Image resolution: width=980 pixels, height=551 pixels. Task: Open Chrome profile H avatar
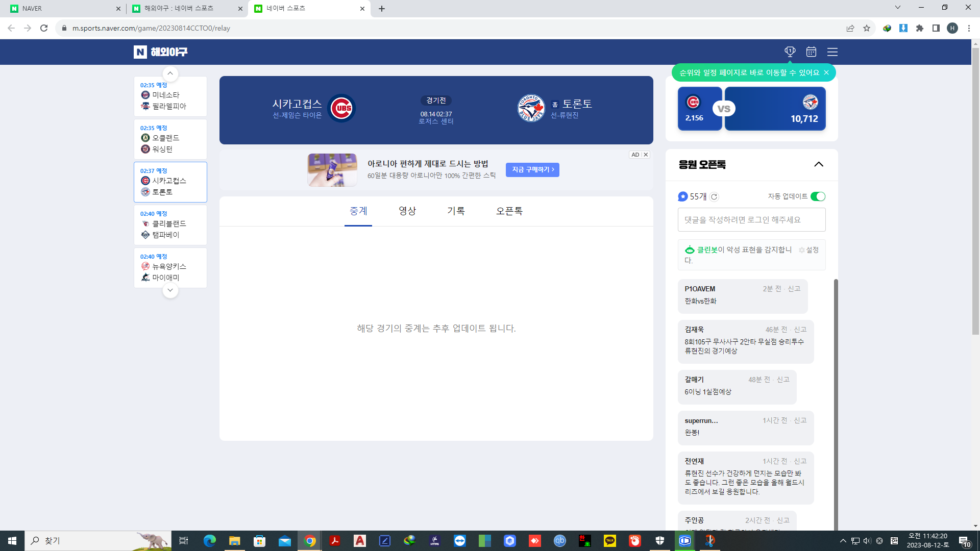[x=952, y=28]
